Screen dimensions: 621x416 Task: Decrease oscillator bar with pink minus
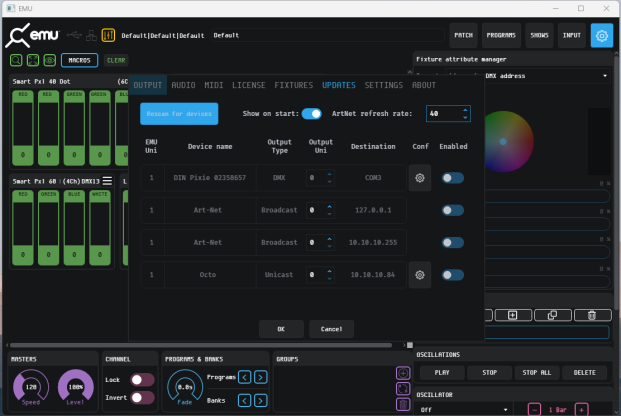click(534, 410)
